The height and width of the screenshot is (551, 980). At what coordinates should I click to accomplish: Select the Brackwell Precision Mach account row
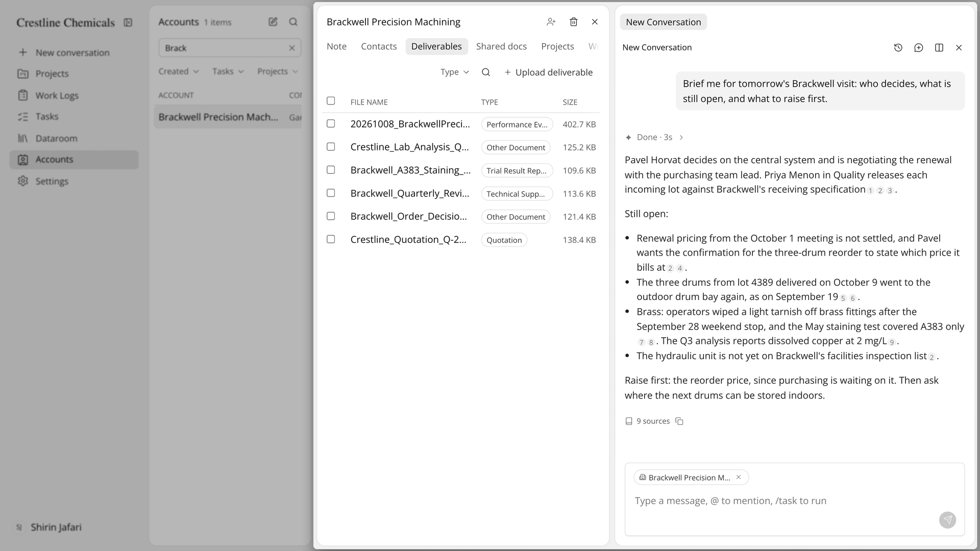[228, 117]
